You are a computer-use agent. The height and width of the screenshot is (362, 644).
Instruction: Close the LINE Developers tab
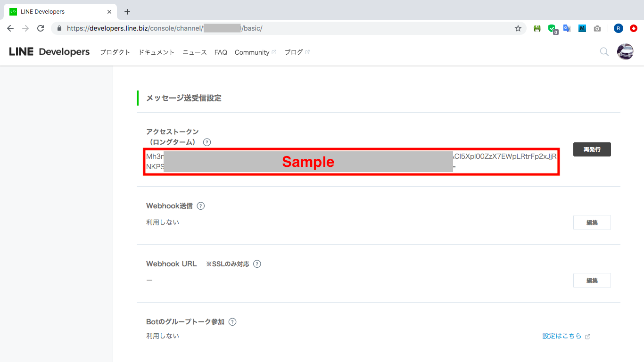(109, 11)
